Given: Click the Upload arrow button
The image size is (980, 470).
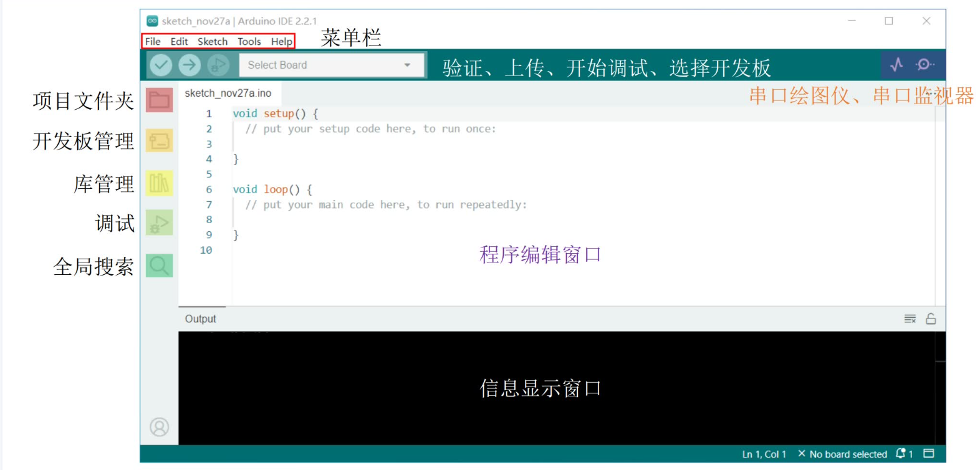Looking at the screenshot, I should point(190,65).
